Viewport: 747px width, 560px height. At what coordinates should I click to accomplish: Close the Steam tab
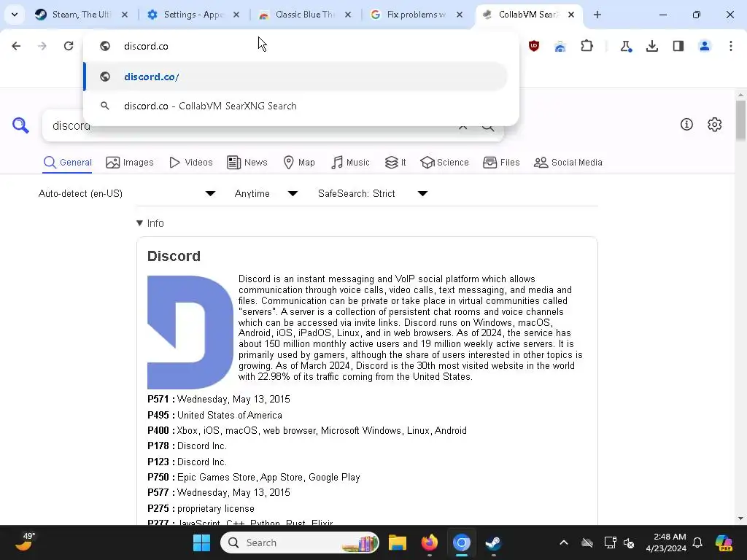pos(124,15)
